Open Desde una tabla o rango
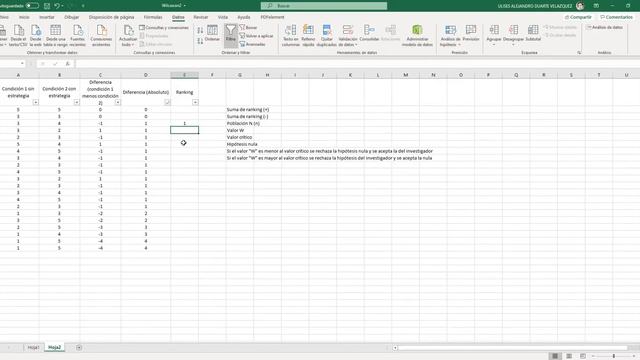 click(56, 35)
